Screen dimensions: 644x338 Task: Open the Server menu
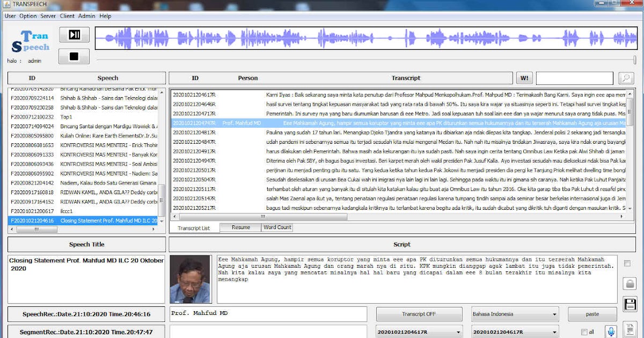tap(48, 16)
